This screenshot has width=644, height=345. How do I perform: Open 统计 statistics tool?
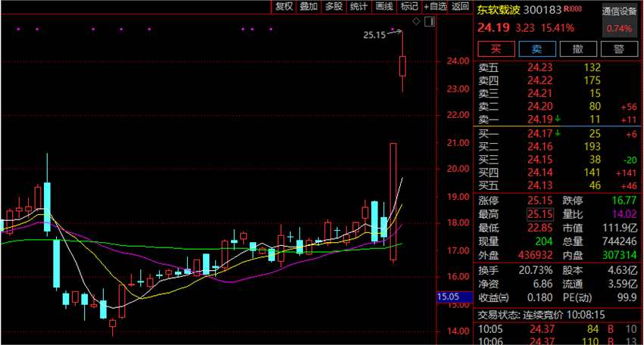point(358,6)
